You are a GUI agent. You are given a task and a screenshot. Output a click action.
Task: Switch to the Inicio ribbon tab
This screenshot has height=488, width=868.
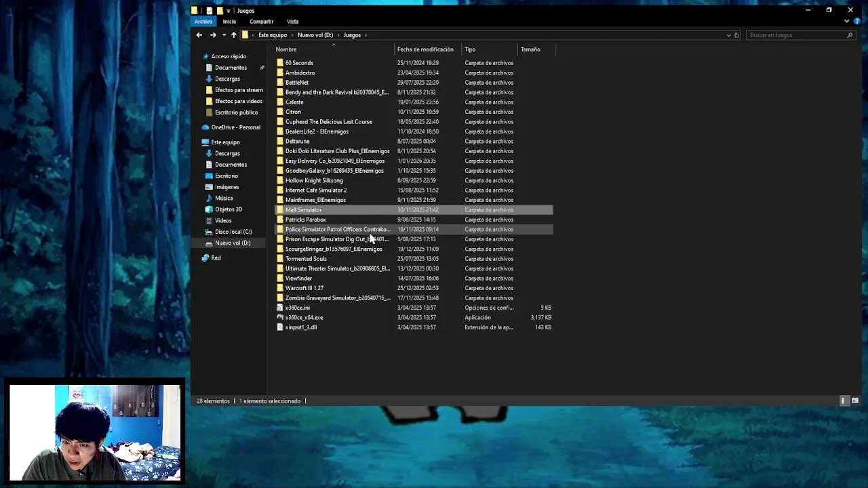tap(229, 22)
